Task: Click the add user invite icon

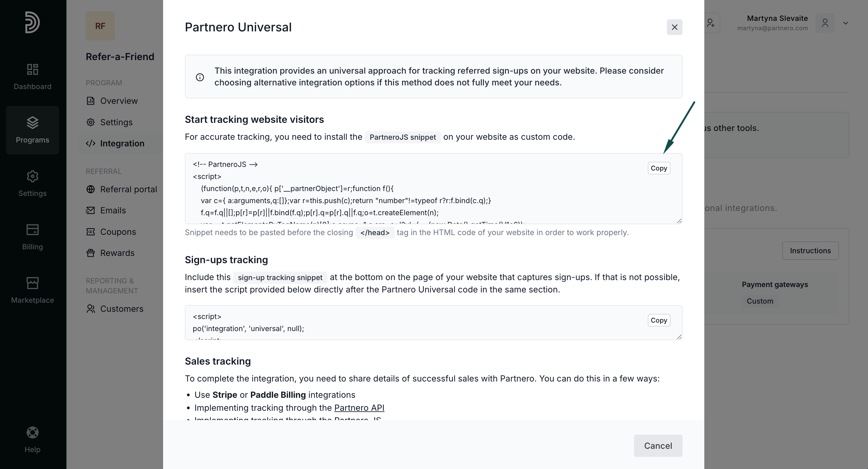Action: (x=710, y=23)
